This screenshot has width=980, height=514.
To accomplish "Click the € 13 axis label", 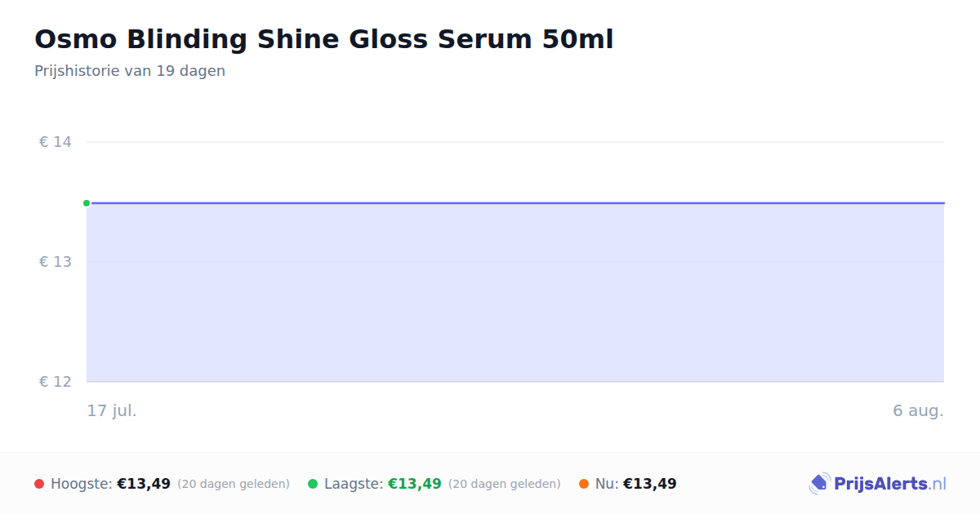I will click(x=56, y=262).
